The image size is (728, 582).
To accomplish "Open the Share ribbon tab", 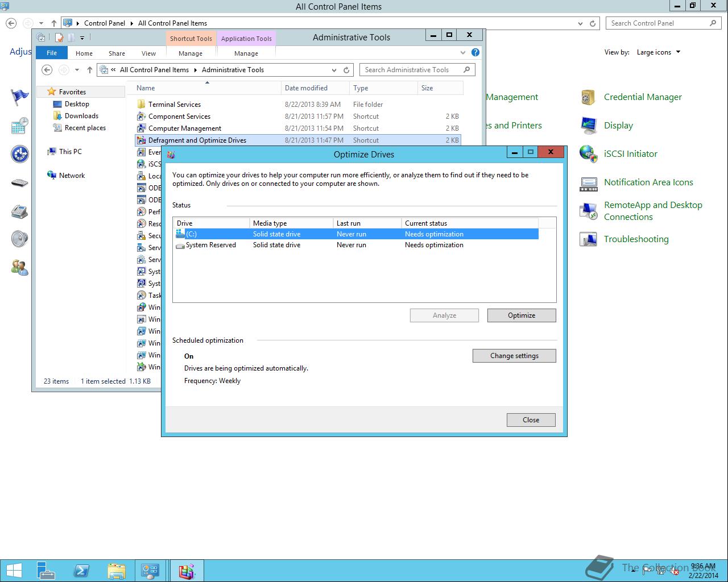I will pos(117,53).
